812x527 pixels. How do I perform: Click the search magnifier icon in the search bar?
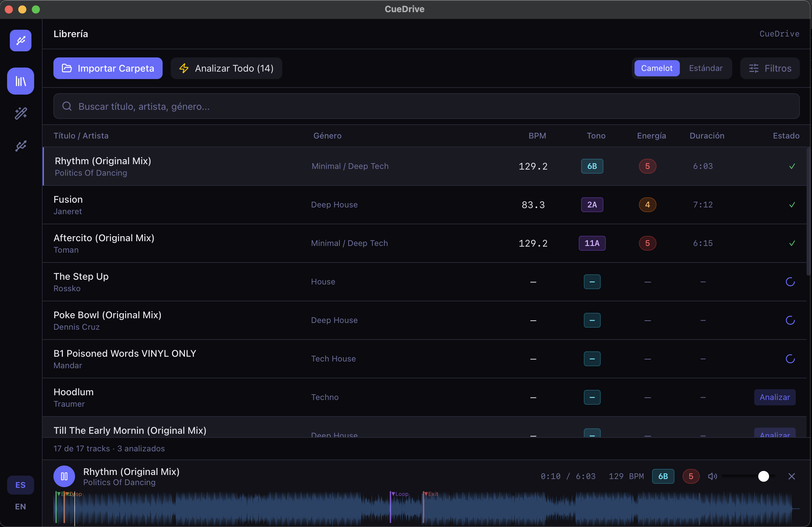tap(67, 106)
